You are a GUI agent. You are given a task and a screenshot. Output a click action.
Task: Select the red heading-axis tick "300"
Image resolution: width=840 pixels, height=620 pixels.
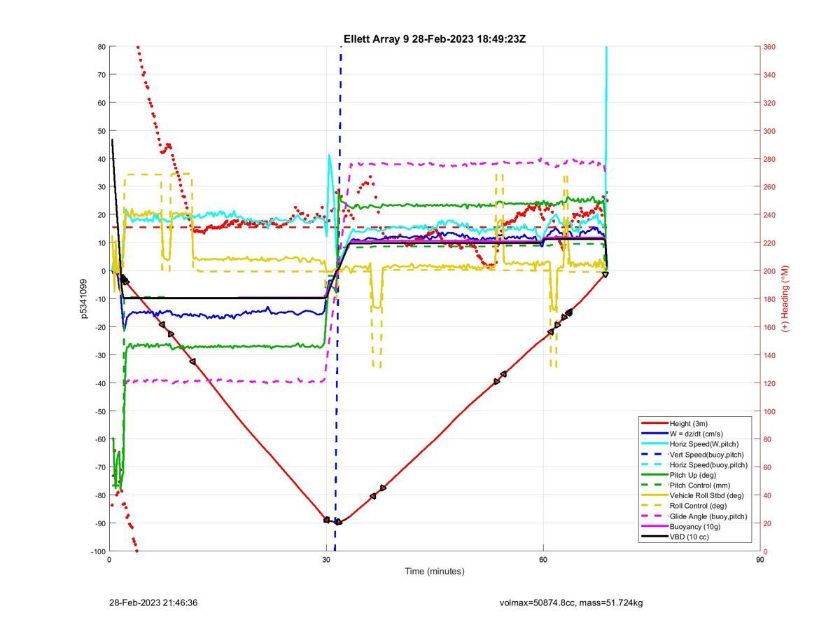769,131
